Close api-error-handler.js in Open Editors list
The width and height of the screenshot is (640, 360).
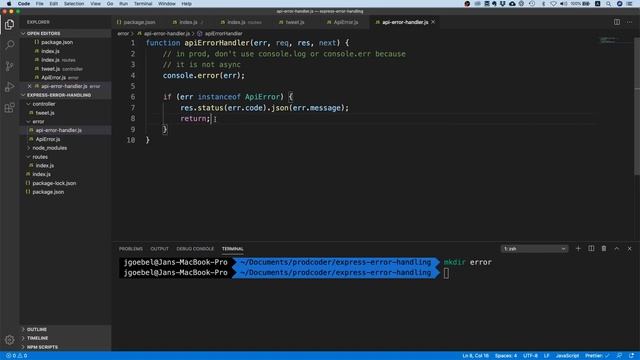click(x=29, y=86)
